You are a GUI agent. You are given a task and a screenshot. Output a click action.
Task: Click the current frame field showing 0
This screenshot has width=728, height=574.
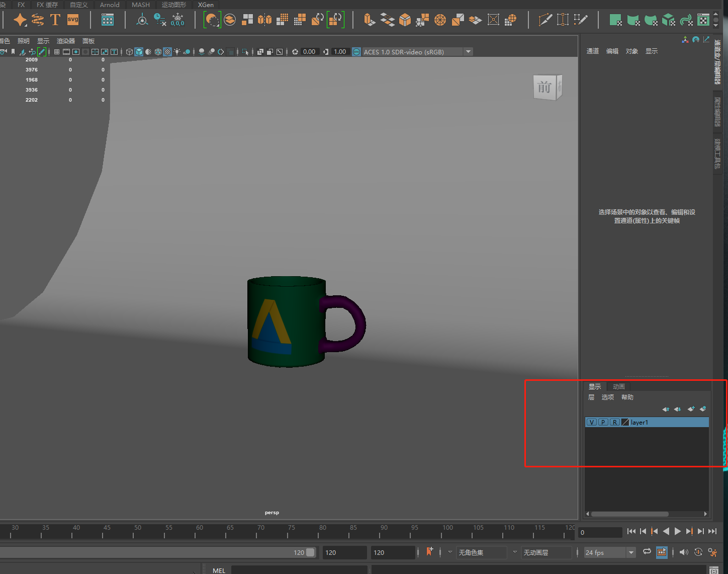coord(600,532)
